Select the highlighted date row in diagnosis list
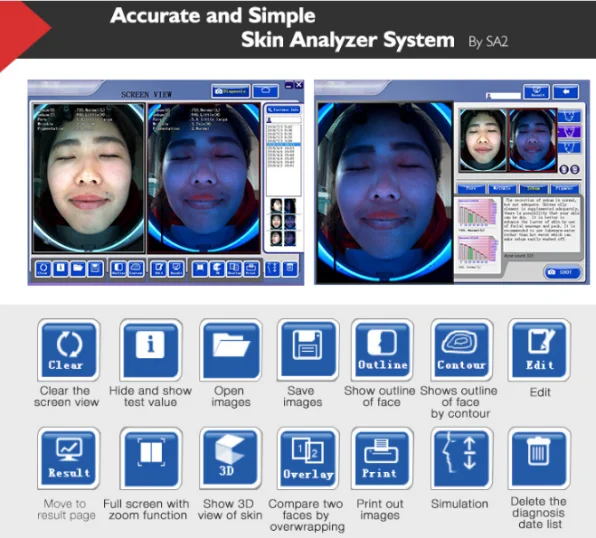The height and width of the screenshot is (538, 596). click(x=284, y=145)
